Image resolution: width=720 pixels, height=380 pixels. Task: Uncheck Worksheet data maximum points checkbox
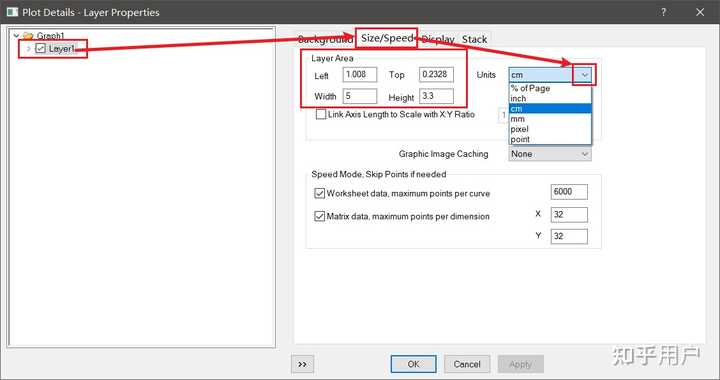pos(320,193)
